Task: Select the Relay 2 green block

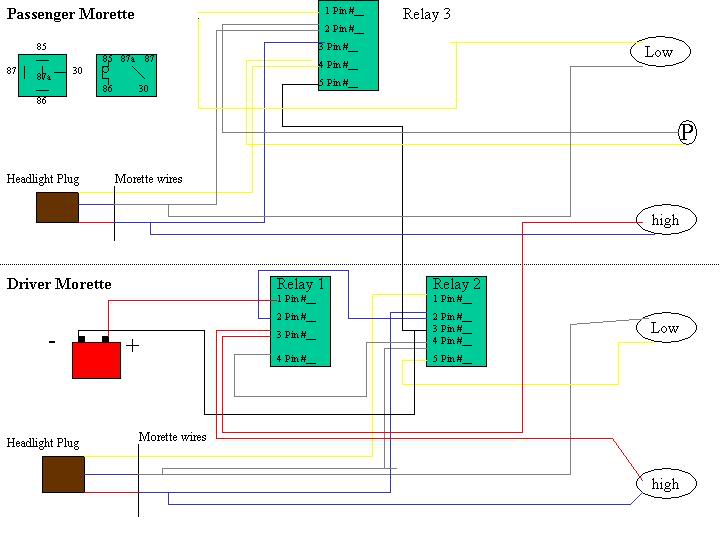Action: point(456,322)
